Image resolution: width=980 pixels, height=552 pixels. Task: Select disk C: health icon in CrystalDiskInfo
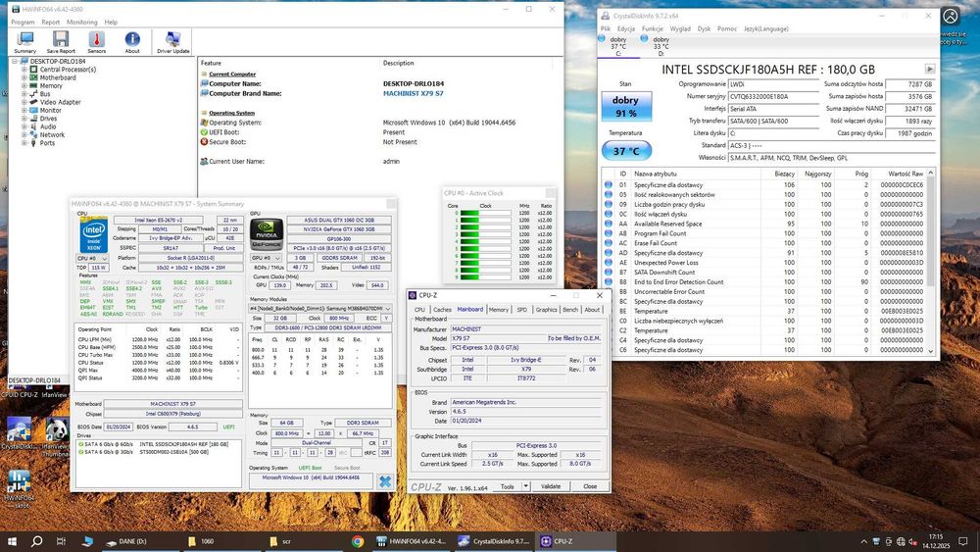coord(602,39)
